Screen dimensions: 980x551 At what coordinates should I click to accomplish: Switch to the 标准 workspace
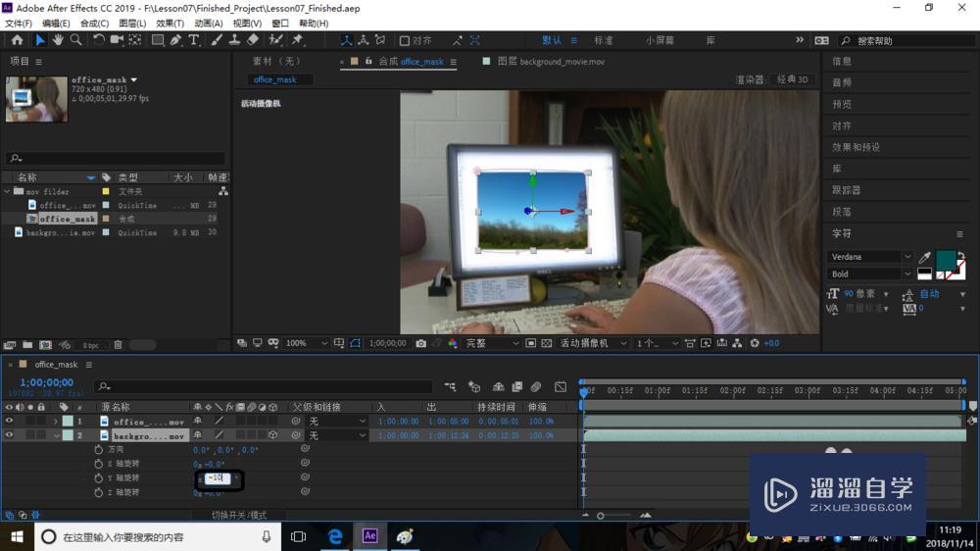tap(603, 40)
